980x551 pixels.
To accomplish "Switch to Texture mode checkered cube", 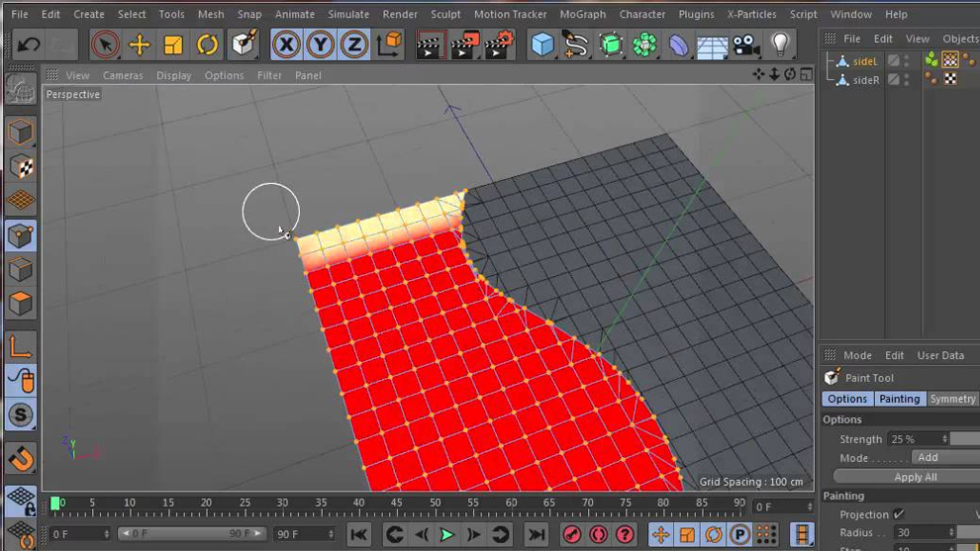I will 21,167.
